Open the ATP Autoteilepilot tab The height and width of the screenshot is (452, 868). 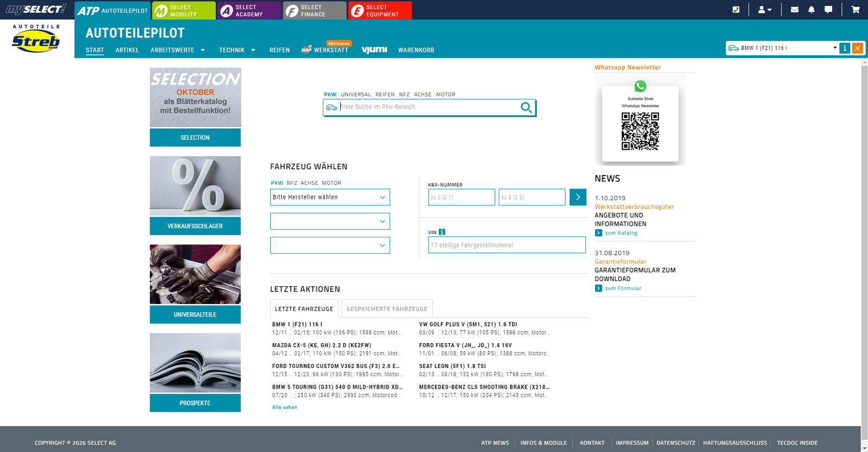112,10
